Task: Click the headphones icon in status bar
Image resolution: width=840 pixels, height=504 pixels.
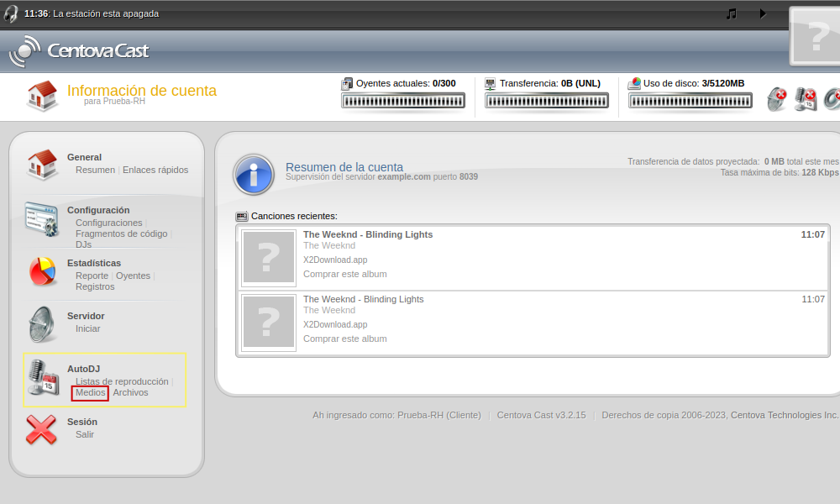Action: [11, 13]
